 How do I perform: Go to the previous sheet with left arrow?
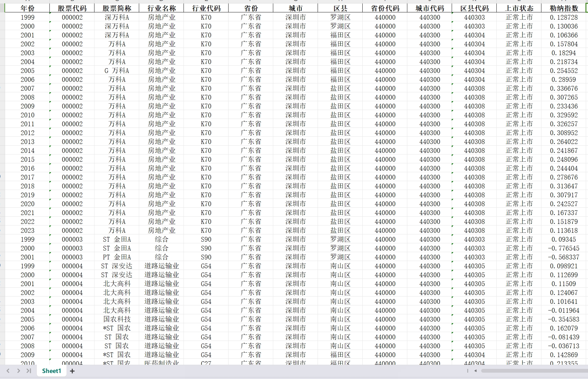8,371
